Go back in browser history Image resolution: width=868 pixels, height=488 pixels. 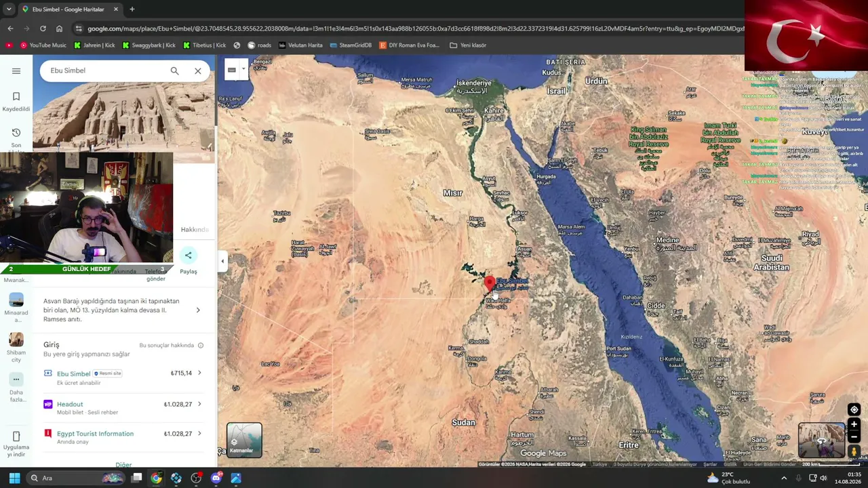click(10, 28)
